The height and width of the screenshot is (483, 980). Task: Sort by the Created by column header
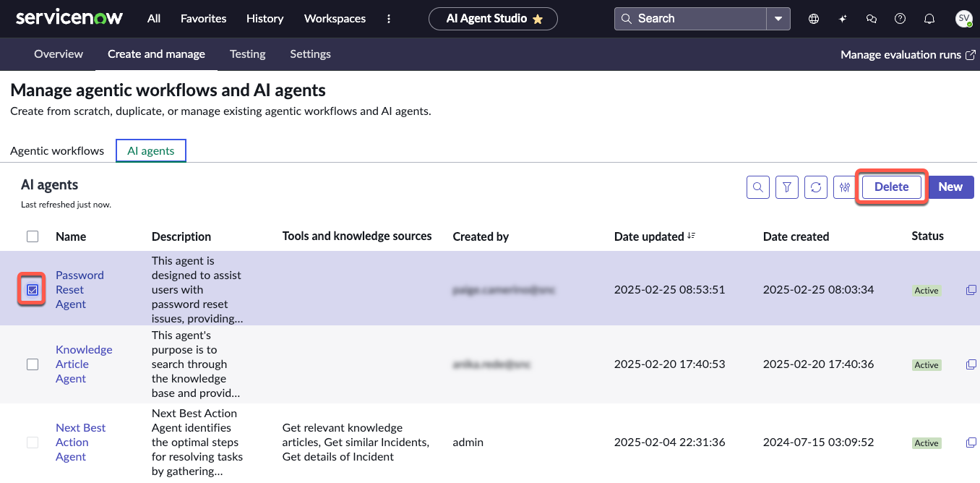(481, 236)
